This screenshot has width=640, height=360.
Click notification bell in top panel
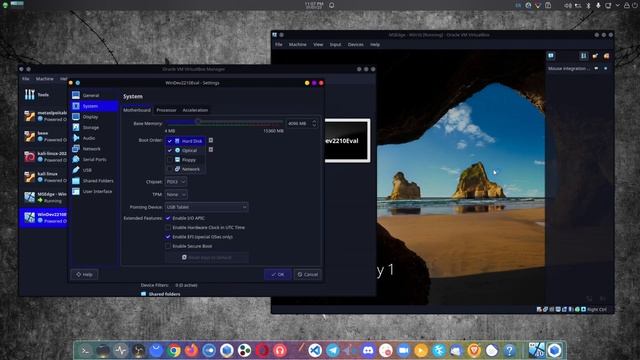point(332,5)
